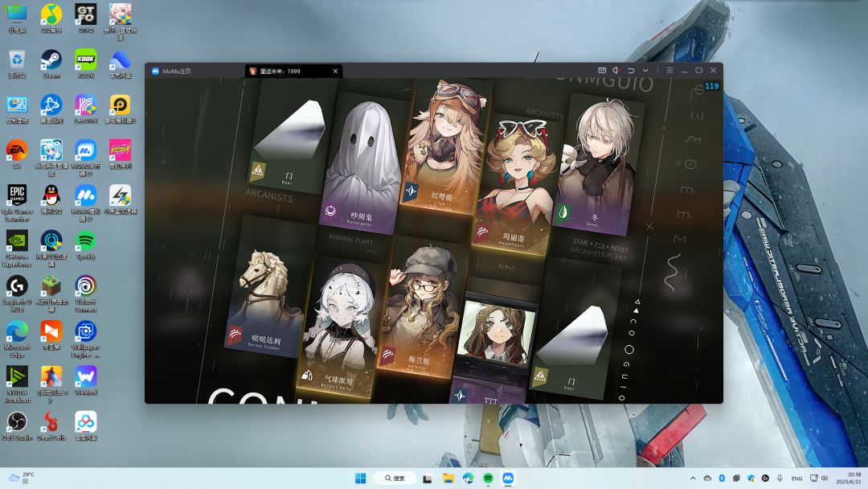Open the LetsVPN desktop shortcut
Viewport: 868px width, 489px height.
pos(86,109)
